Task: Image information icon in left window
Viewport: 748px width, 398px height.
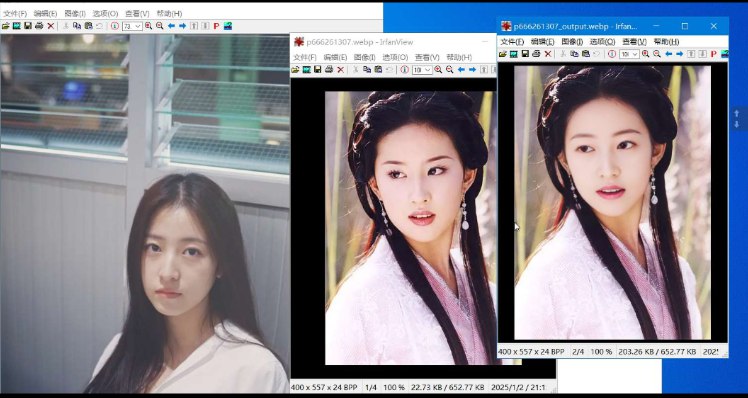Action: coord(114,26)
